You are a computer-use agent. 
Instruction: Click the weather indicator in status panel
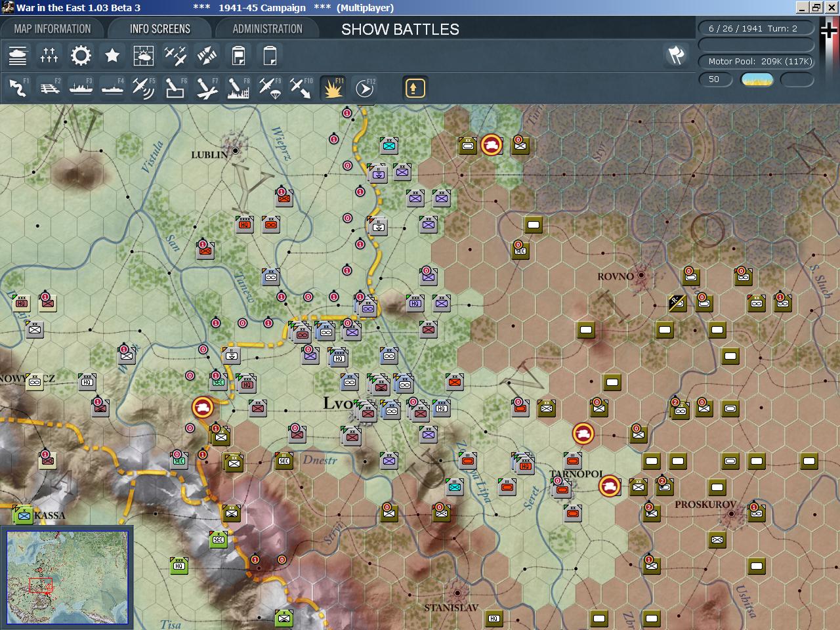[757, 79]
